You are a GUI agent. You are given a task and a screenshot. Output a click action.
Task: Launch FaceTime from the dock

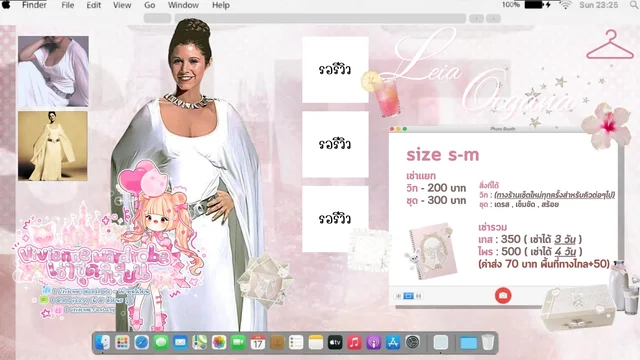(x=238, y=342)
